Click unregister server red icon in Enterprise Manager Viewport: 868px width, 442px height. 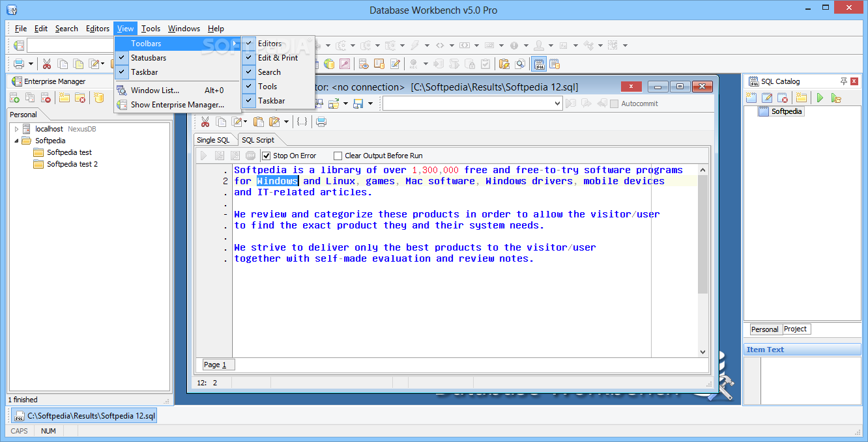(46, 98)
